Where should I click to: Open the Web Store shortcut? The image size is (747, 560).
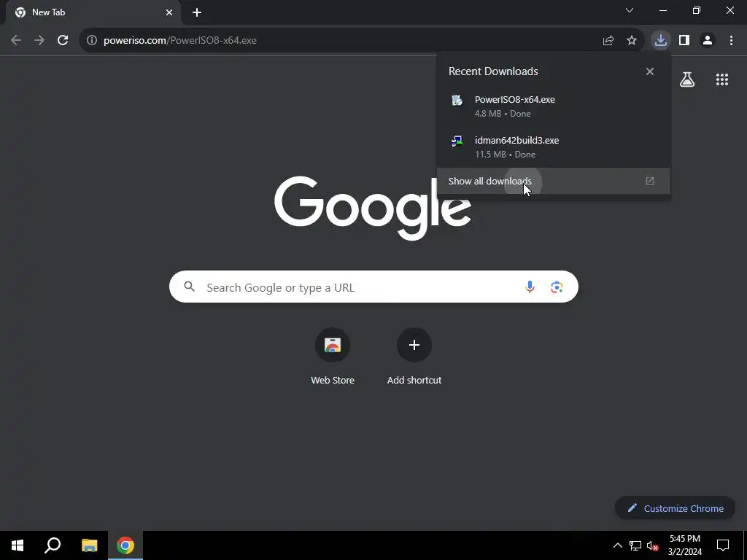tap(333, 357)
